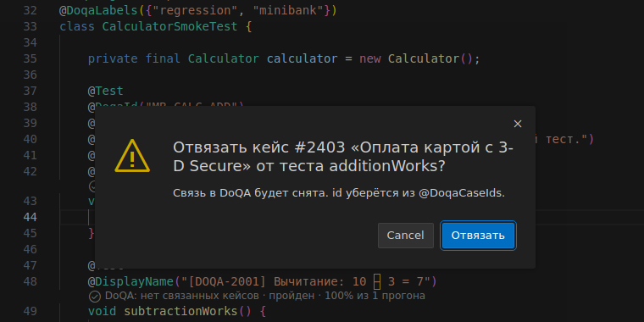
Task: Open the CodeLens 'DoQA: нет связанных кейсов'
Action: pyautogui.click(x=182, y=296)
